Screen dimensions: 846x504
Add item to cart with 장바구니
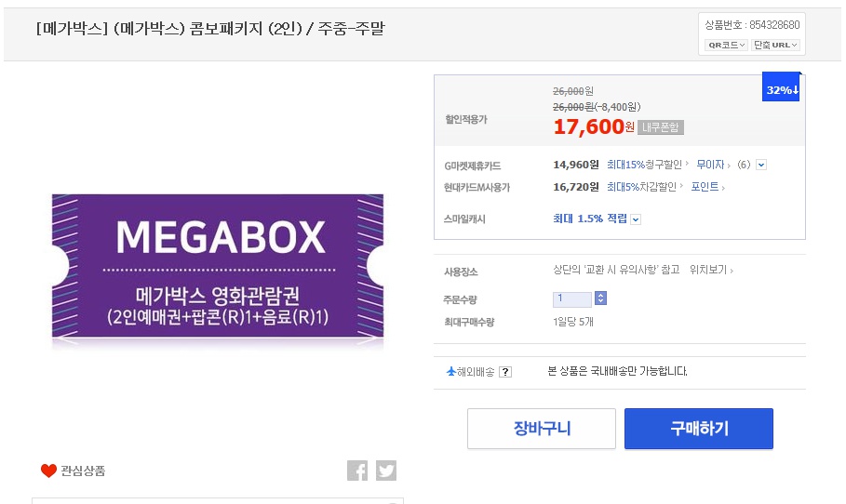(x=542, y=429)
